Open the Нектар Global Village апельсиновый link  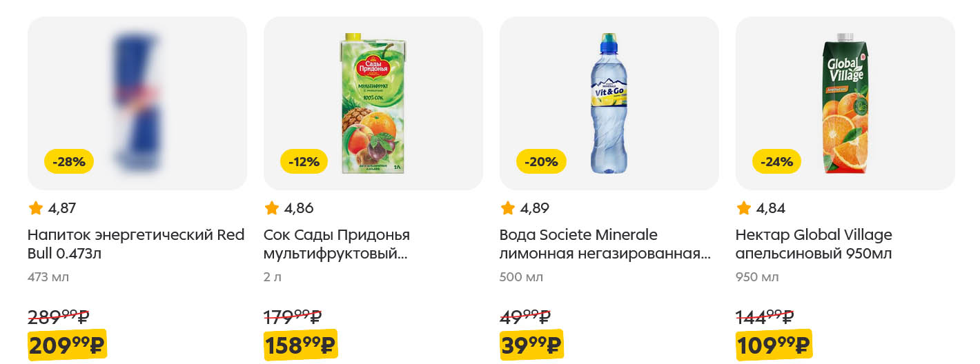tap(814, 244)
